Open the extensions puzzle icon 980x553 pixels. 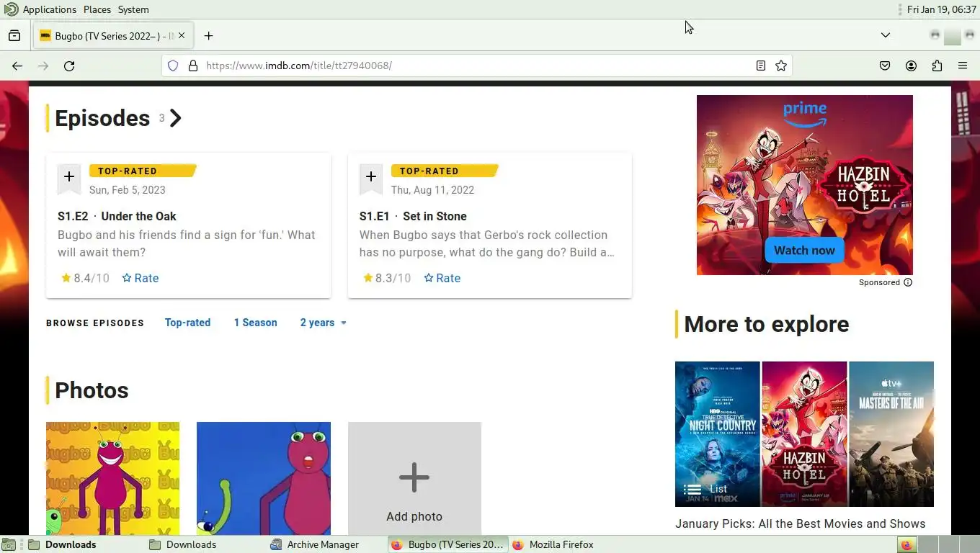937,66
